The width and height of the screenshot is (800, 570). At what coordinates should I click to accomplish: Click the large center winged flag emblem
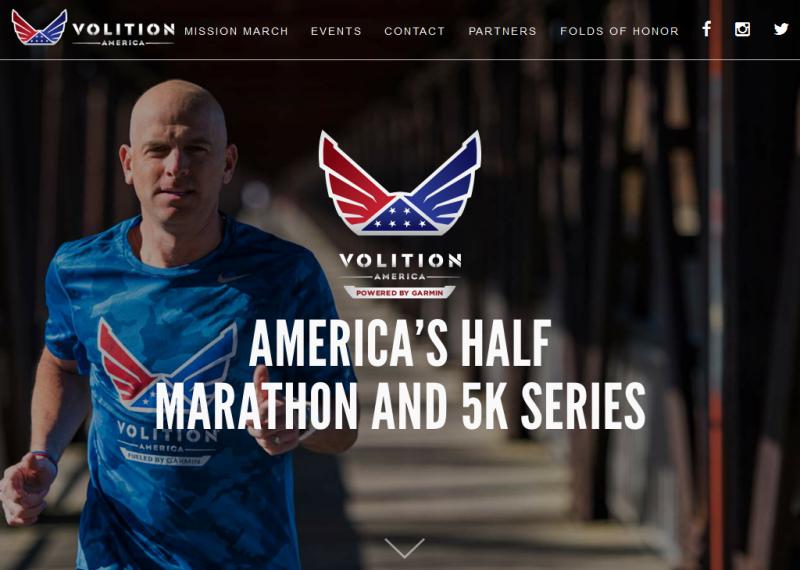399,183
